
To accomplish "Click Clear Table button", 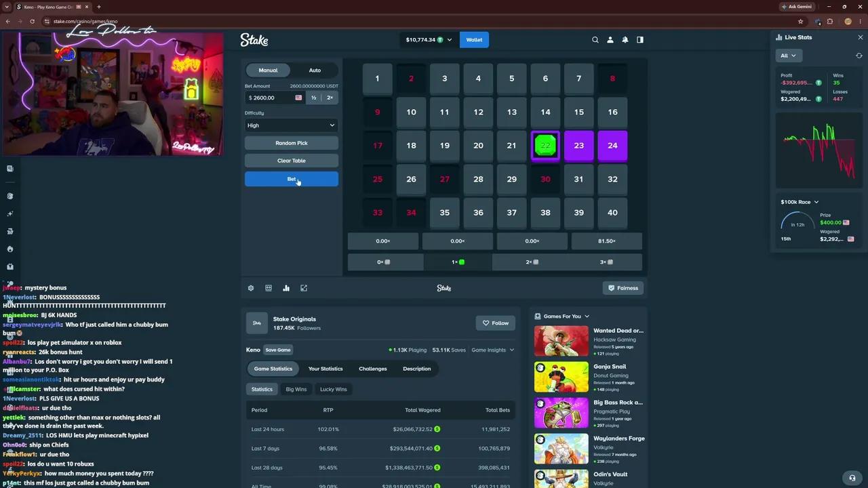I will [292, 161].
